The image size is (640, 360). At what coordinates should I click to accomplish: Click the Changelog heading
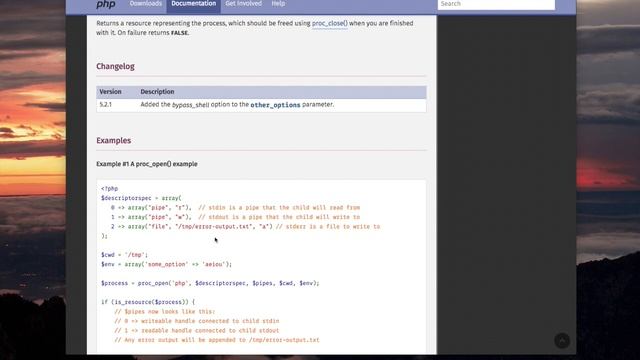point(116,67)
